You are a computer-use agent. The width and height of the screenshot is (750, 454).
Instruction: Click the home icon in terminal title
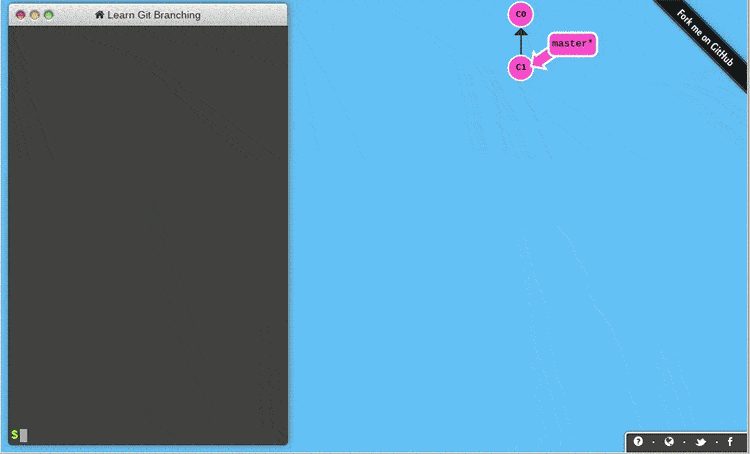coord(99,15)
